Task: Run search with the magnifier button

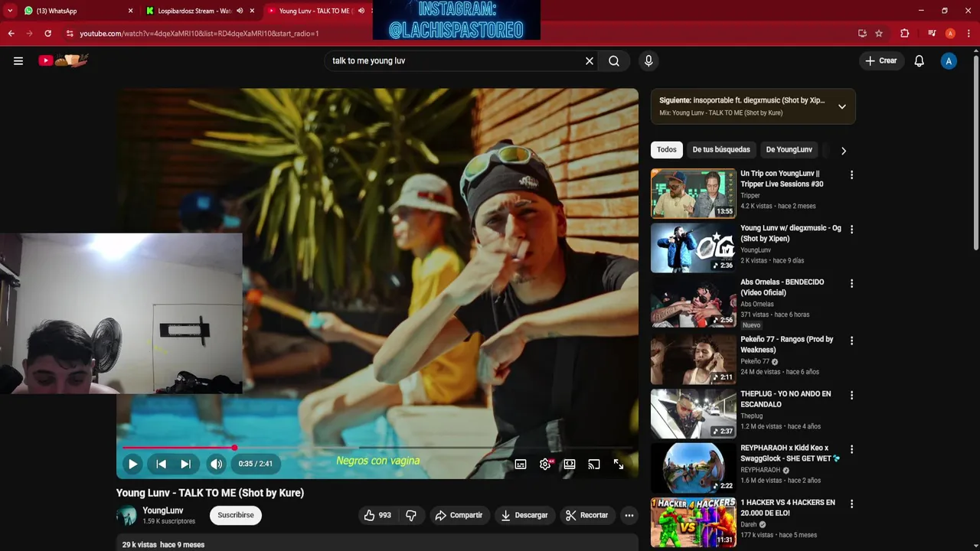Action: [x=614, y=60]
